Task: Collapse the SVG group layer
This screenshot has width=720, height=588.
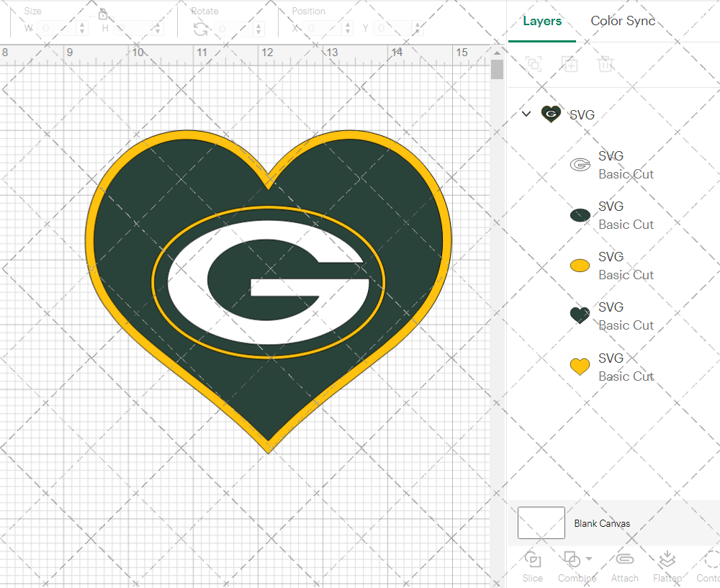Action: [526, 114]
